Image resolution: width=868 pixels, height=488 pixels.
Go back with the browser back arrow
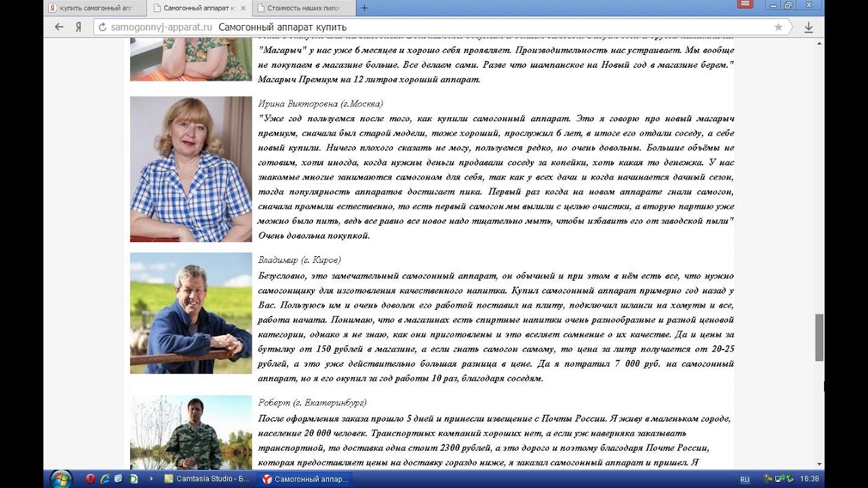[59, 27]
